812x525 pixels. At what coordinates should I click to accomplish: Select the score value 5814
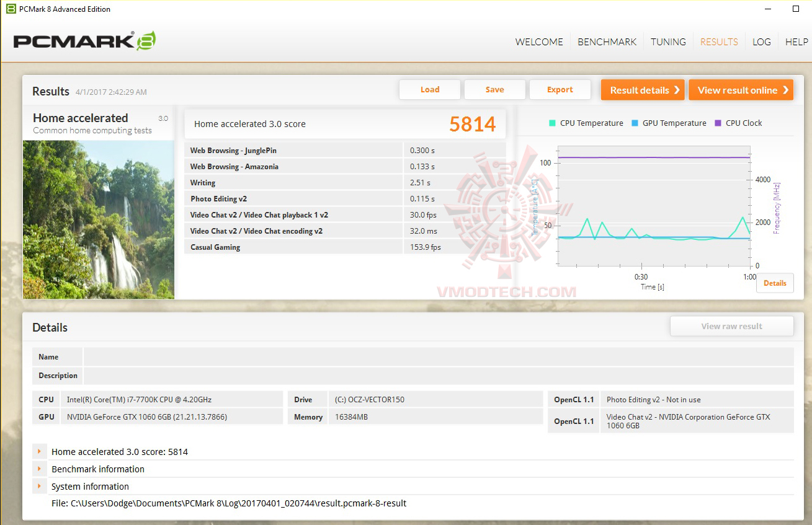[x=473, y=124]
